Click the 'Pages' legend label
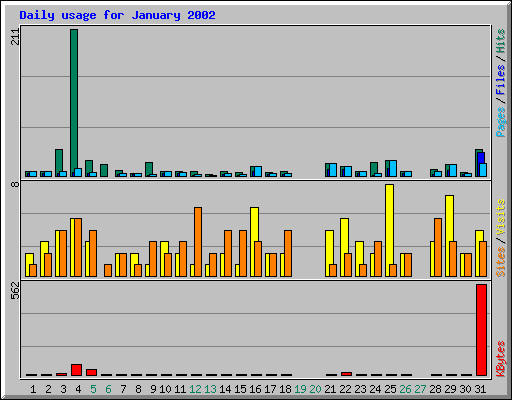512x400 pixels. [x=500, y=122]
